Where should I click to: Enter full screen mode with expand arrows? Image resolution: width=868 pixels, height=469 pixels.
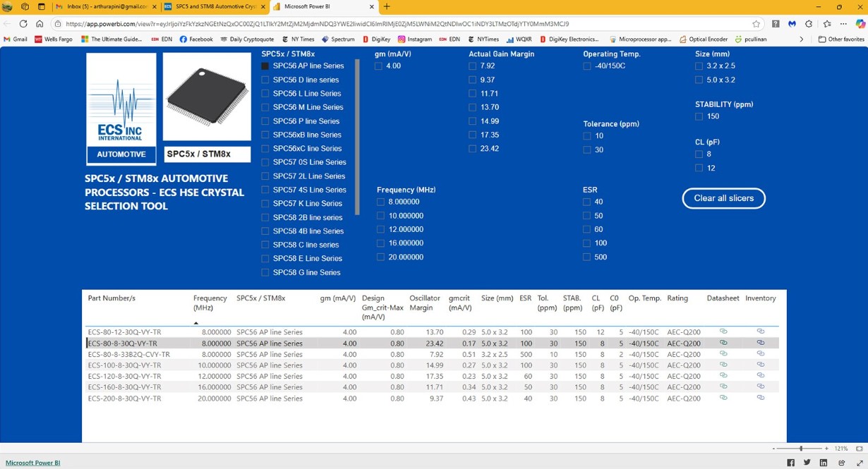point(860,463)
